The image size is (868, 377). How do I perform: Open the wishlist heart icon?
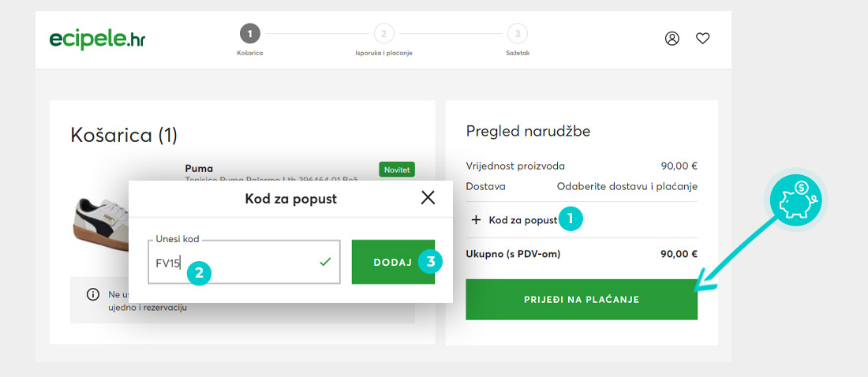702,38
